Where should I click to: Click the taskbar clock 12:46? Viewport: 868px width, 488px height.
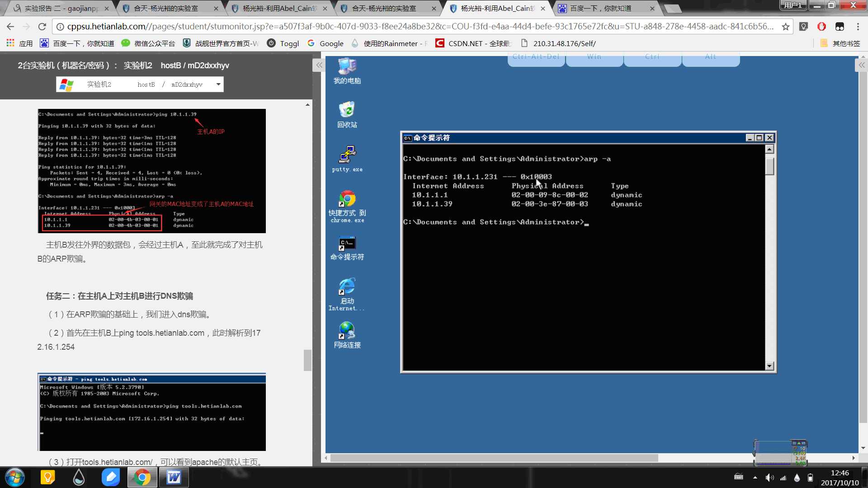tap(840, 473)
